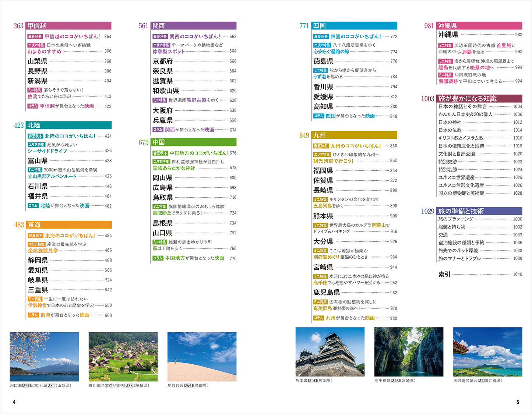Click the orange 東海 header bar
Screen dimensions: 532x414
pos(68,225)
